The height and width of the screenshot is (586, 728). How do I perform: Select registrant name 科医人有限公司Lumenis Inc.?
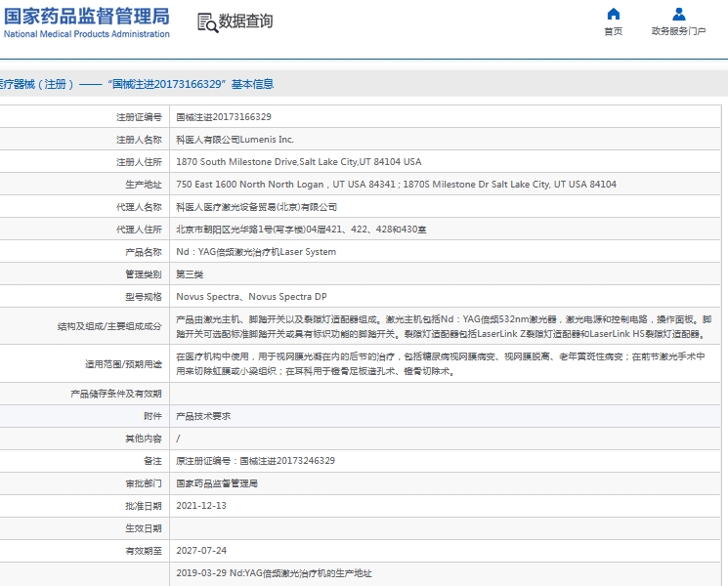pyautogui.click(x=235, y=140)
